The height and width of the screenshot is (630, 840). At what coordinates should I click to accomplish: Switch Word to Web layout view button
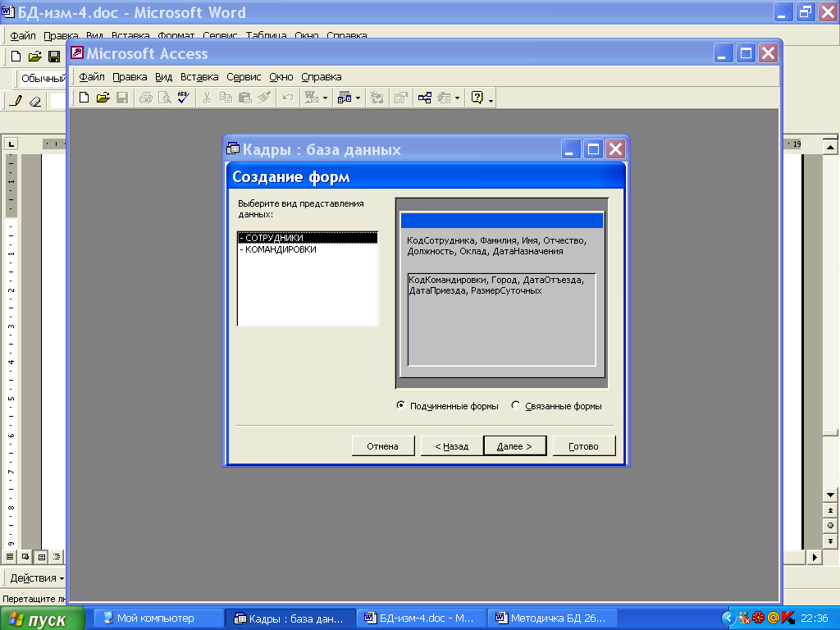click(x=25, y=557)
